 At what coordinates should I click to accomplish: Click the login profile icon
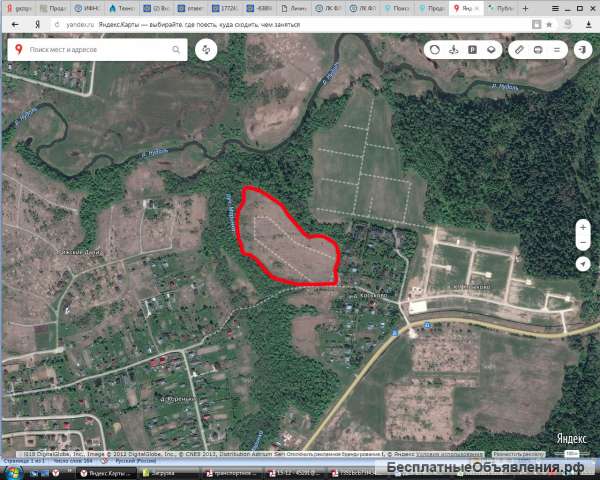tap(583, 50)
